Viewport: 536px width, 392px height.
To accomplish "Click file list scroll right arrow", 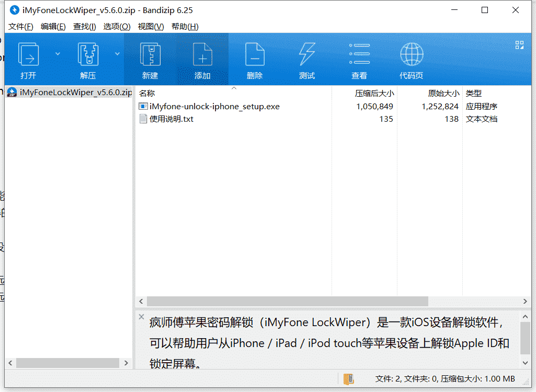I will tap(526, 301).
